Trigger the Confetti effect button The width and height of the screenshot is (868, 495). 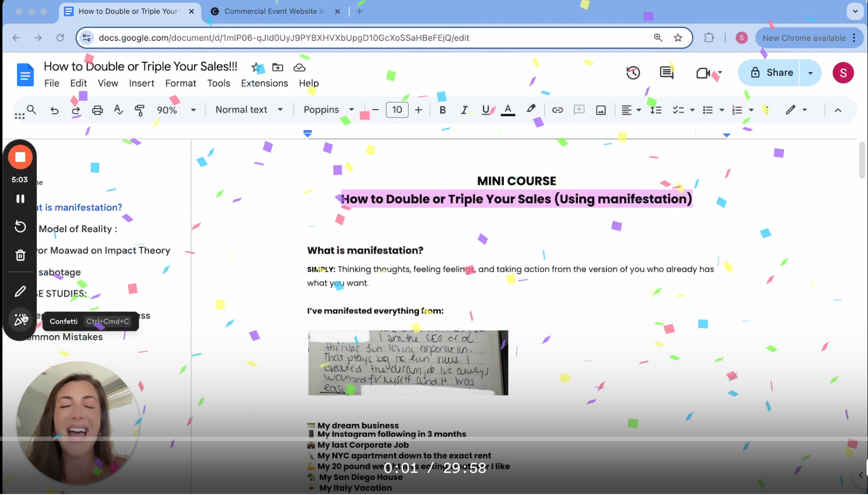pyautogui.click(x=20, y=320)
